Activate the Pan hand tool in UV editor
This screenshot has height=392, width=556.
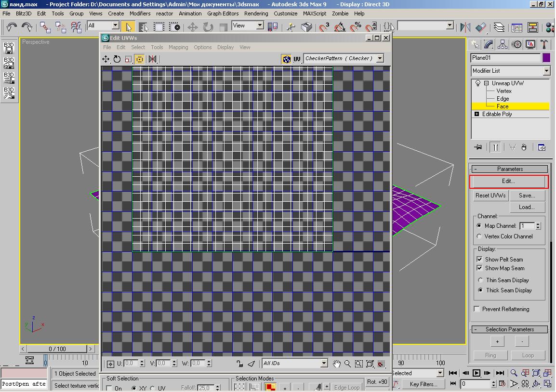337,364
